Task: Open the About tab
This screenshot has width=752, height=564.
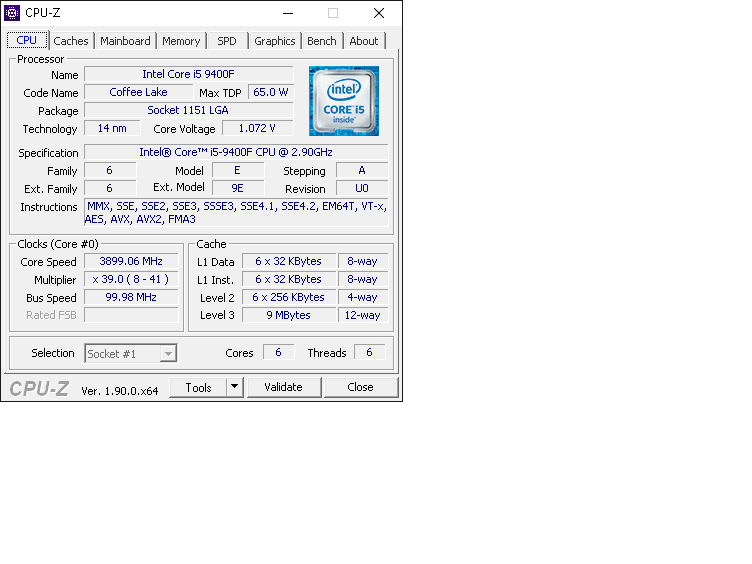Action: [364, 41]
